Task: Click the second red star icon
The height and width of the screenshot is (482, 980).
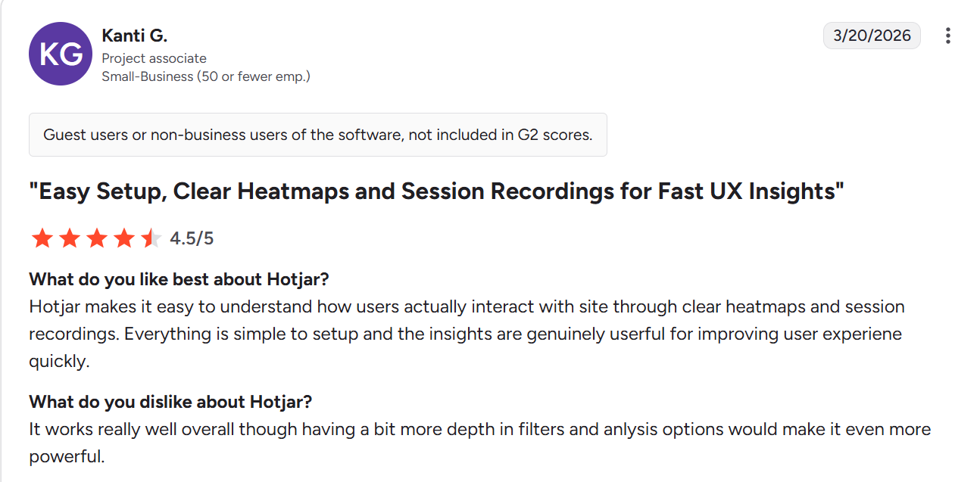Action: [70, 238]
